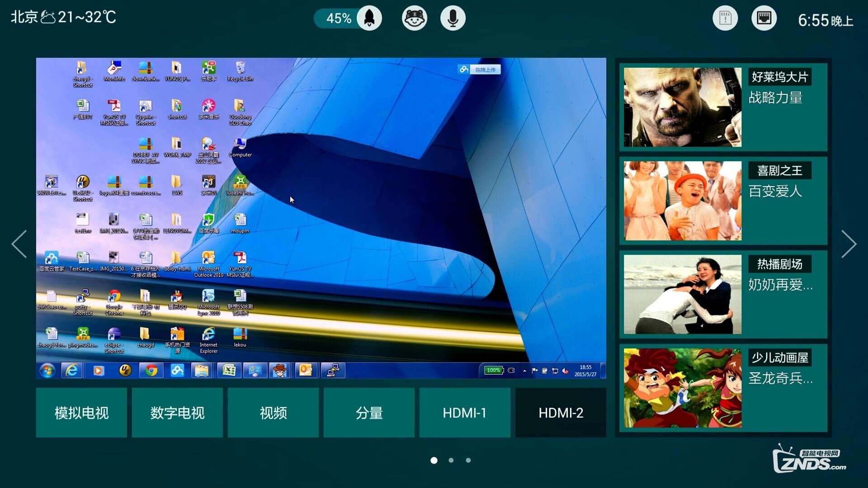Open Windows Media Player taskbar icon
Image resolution: width=868 pixels, height=488 pixels.
[98, 371]
